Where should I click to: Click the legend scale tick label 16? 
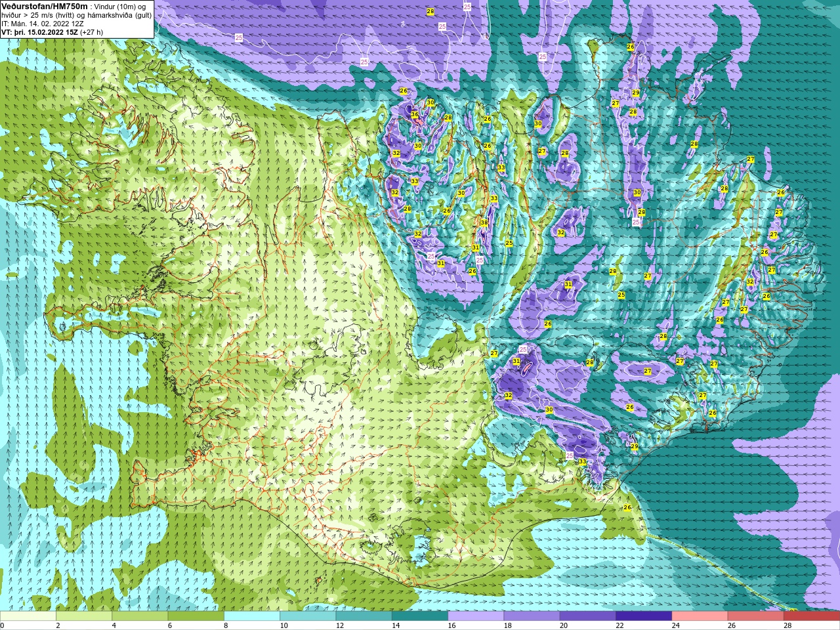pos(451,625)
